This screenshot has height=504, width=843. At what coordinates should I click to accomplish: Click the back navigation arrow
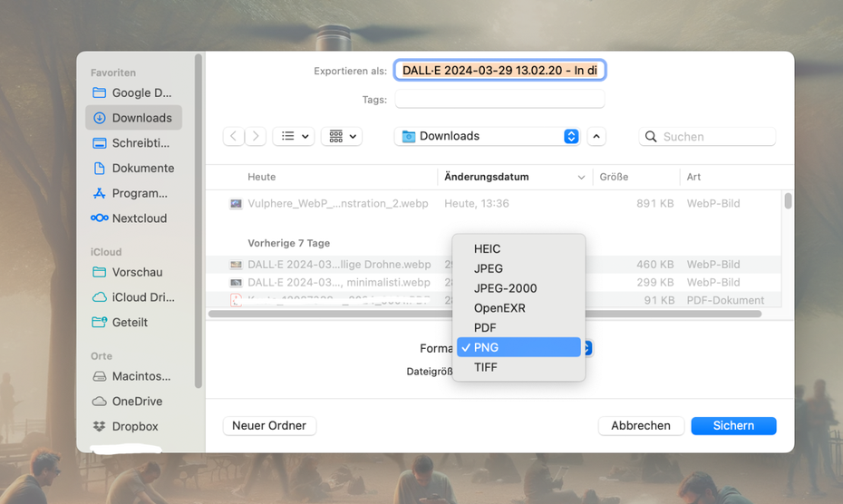234,136
